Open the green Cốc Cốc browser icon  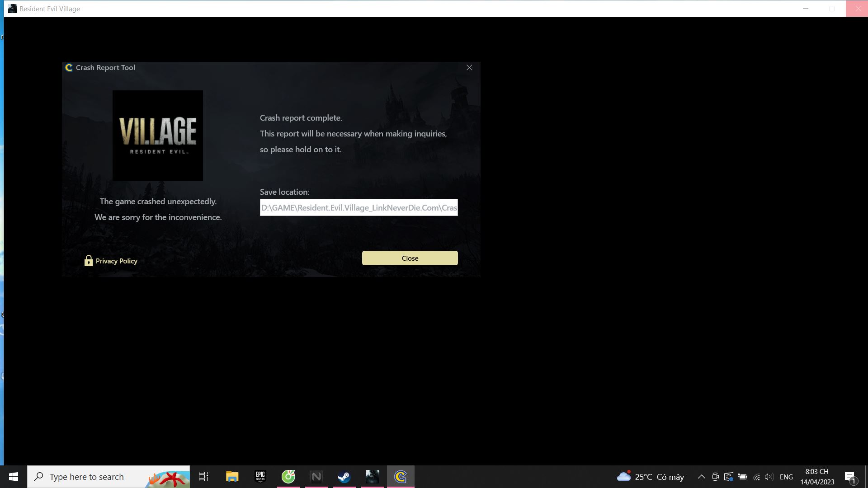[x=288, y=477]
